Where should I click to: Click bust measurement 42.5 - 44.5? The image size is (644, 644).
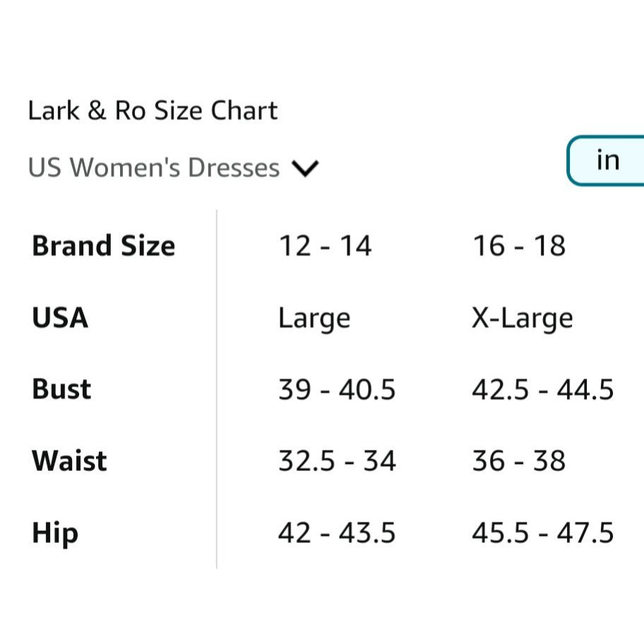tap(543, 390)
